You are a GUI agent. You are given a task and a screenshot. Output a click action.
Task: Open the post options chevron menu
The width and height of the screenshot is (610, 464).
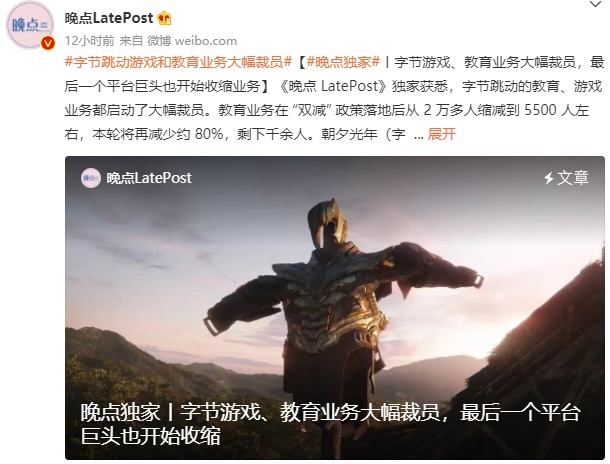[596, 5]
